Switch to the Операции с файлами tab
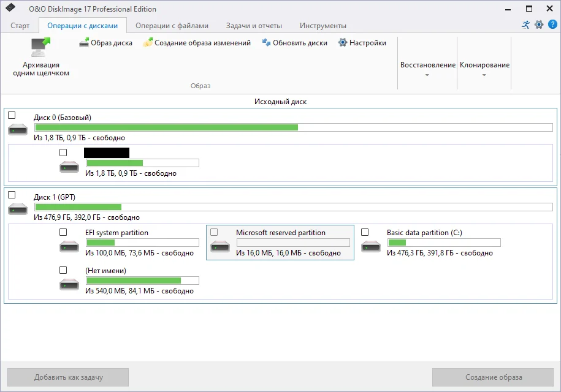The height and width of the screenshot is (392, 561). click(x=172, y=26)
